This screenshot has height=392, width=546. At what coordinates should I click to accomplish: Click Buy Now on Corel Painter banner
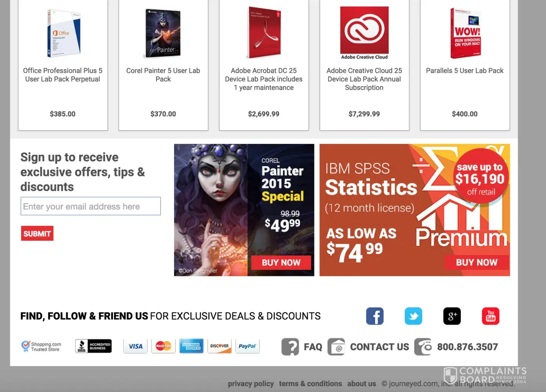coord(281,263)
